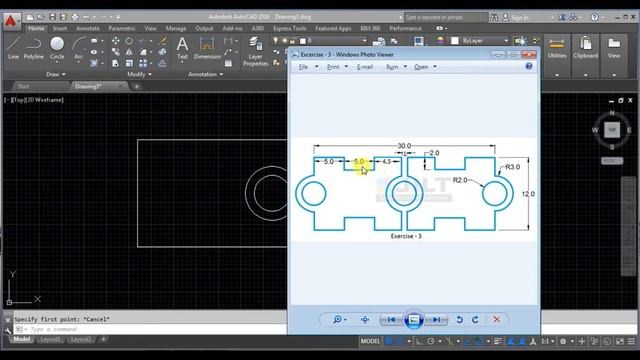Expand the Clipboard panel
The height and width of the screenshot is (360, 640).
[585, 75]
